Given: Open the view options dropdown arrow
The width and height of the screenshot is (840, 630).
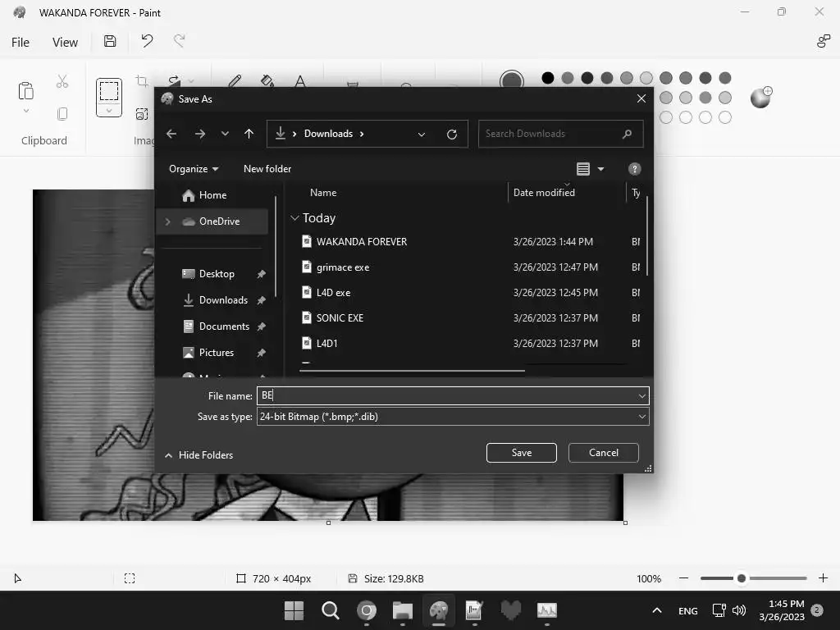Looking at the screenshot, I should (x=601, y=169).
